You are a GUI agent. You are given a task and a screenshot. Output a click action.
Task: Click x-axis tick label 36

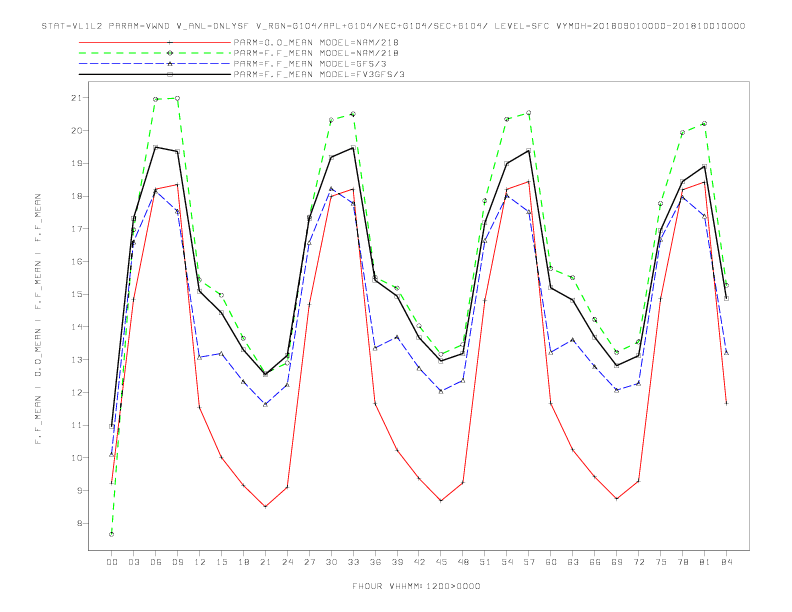pos(375,562)
